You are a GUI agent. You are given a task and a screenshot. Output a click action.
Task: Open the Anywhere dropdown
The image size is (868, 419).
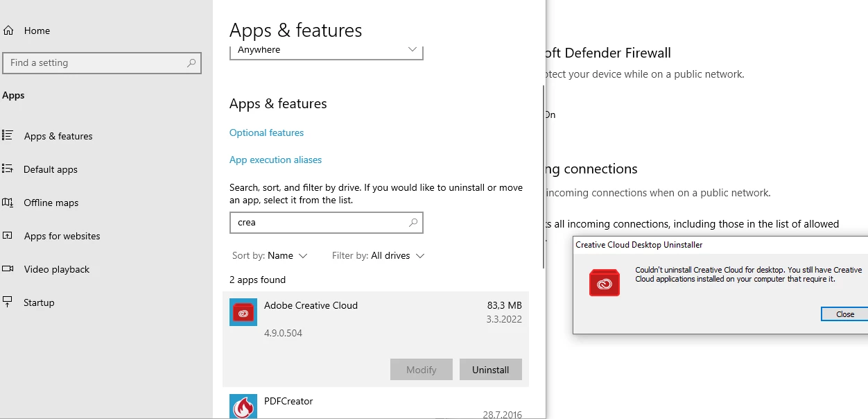click(x=327, y=51)
